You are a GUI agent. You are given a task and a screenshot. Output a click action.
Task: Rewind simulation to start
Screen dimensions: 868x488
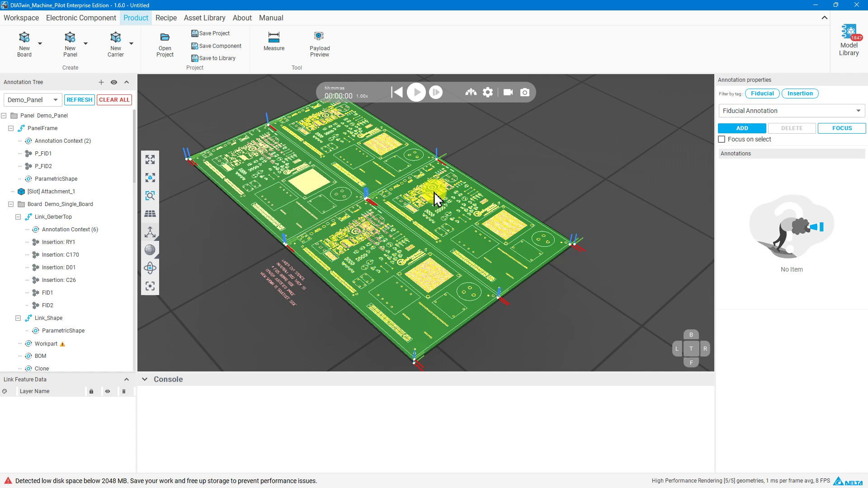point(397,92)
